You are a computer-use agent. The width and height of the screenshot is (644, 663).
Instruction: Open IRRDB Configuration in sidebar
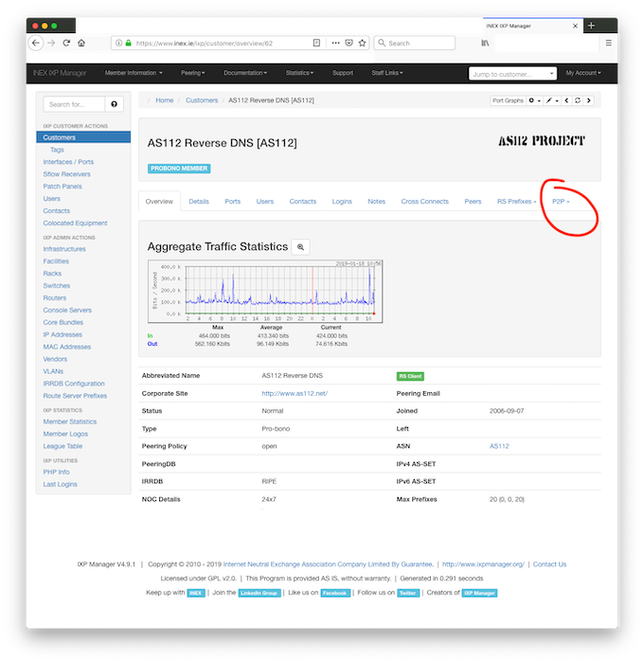(74, 384)
